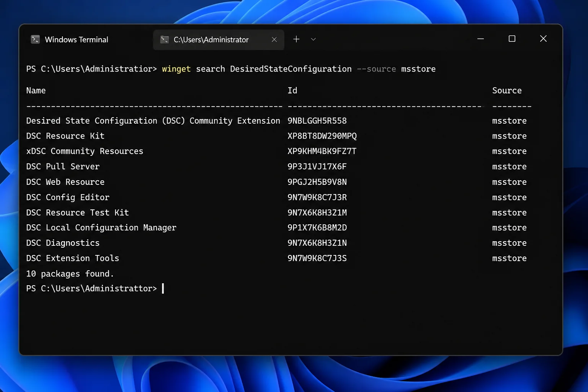The height and width of the screenshot is (392, 588).
Task: Click the '--source' parameter text
Action: [376, 69]
